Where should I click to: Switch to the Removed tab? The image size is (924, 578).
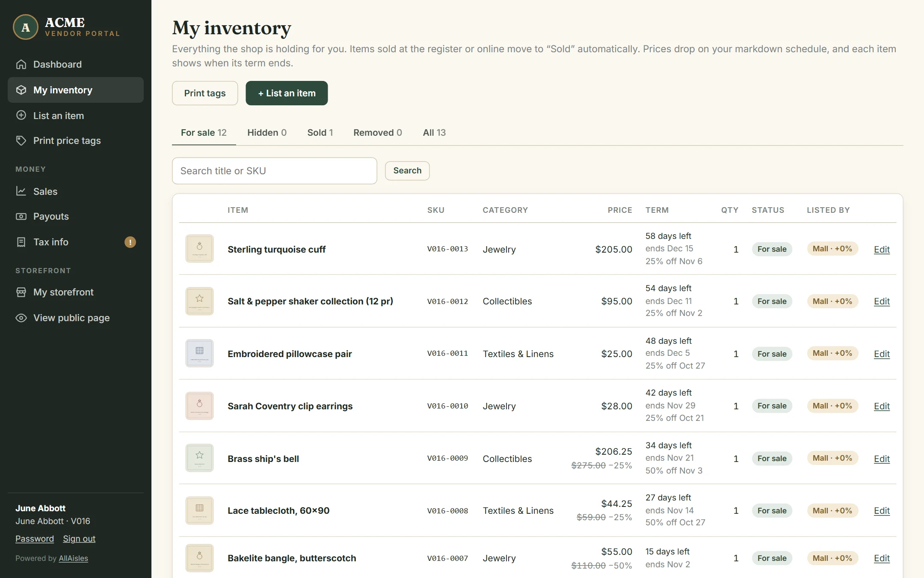pos(378,133)
